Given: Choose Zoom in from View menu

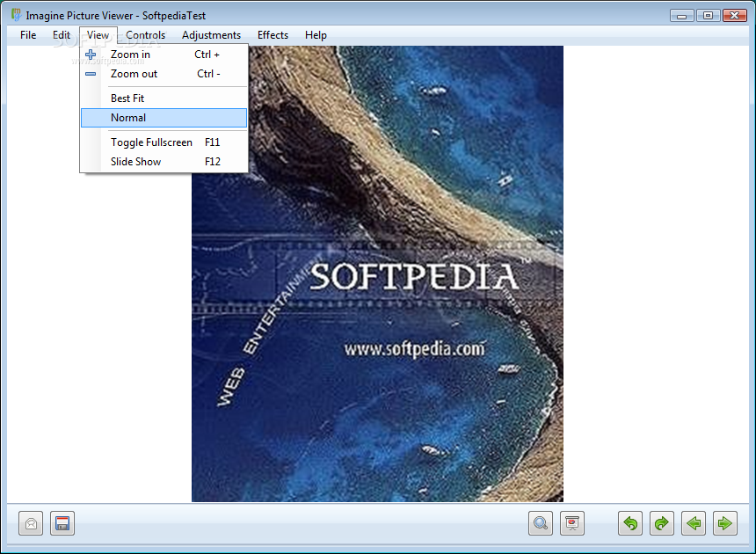Looking at the screenshot, I should (x=164, y=55).
